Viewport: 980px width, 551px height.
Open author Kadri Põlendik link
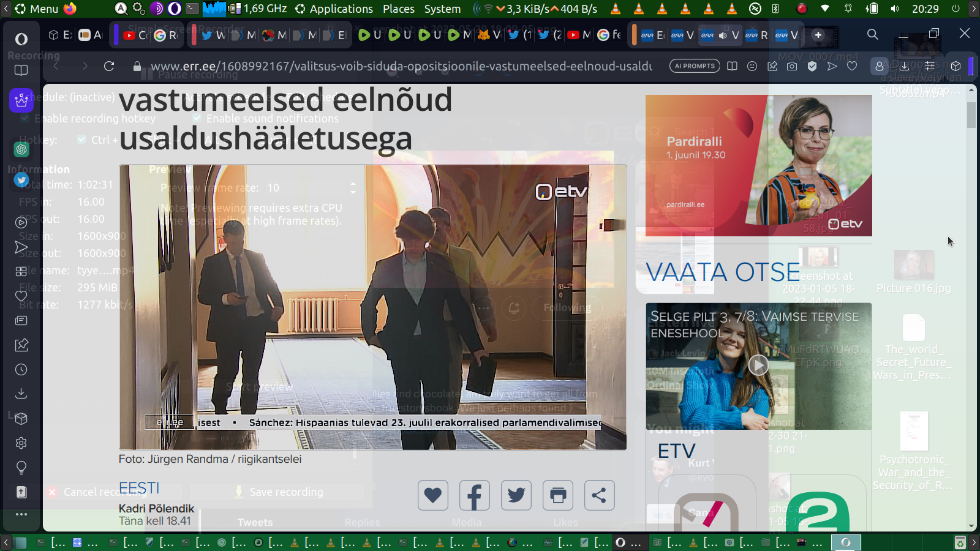pyautogui.click(x=156, y=508)
